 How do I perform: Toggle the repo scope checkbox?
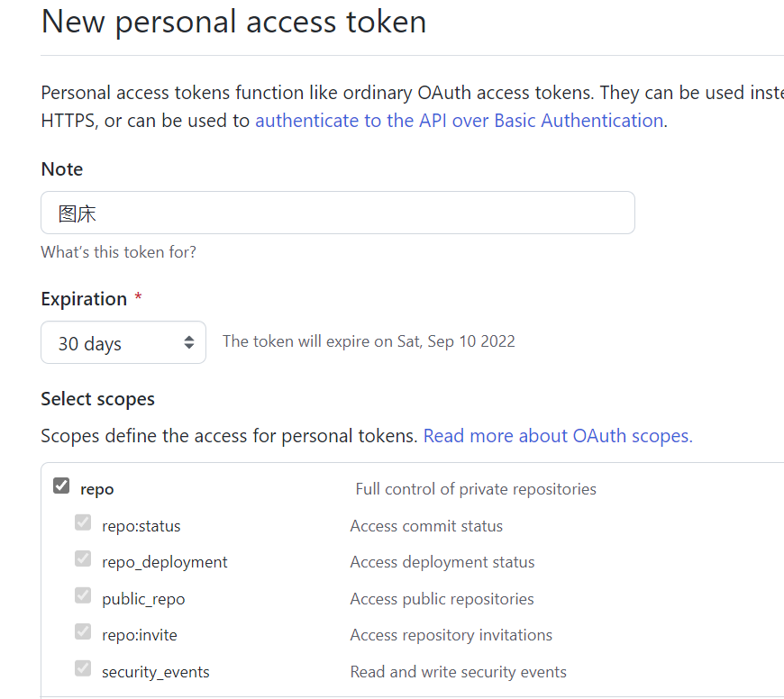pos(61,486)
